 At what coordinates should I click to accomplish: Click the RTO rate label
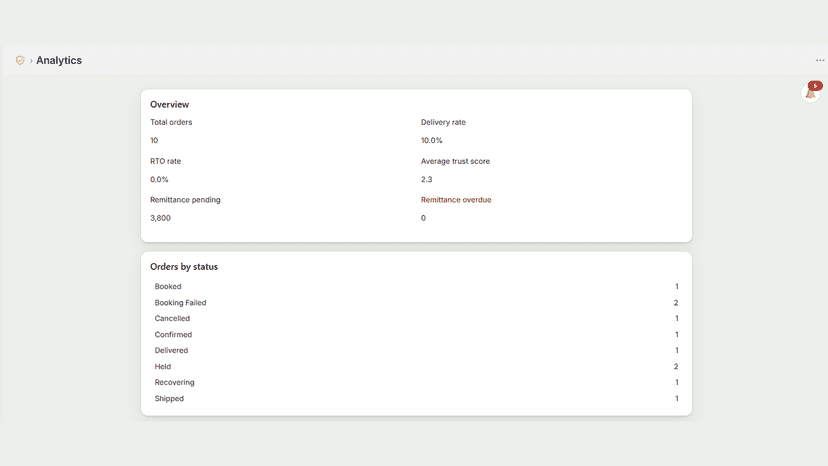pyautogui.click(x=165, y=161)
